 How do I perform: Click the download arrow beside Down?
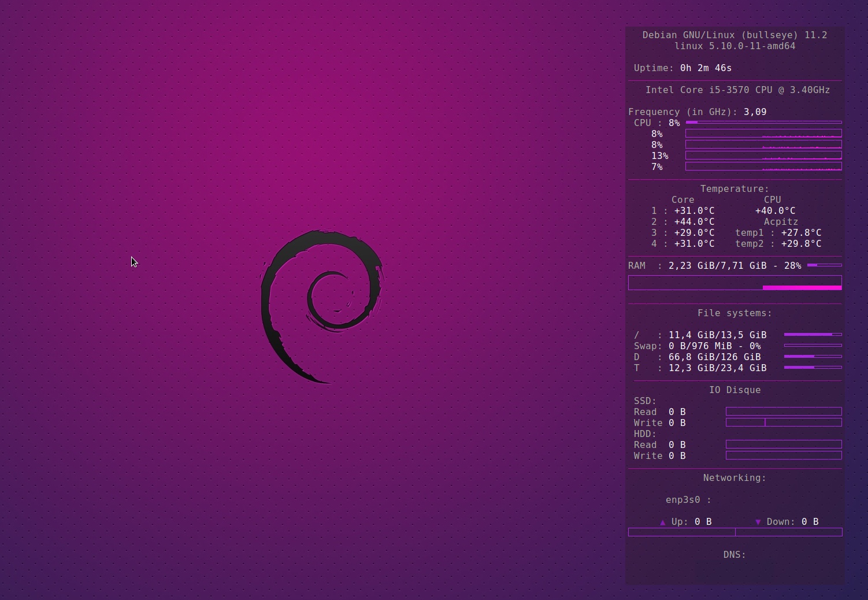click(758, 523)
